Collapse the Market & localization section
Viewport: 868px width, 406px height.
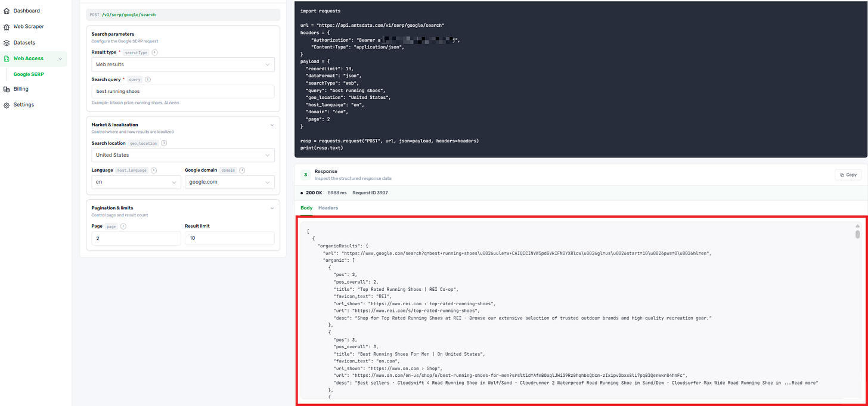click(272, 125)
